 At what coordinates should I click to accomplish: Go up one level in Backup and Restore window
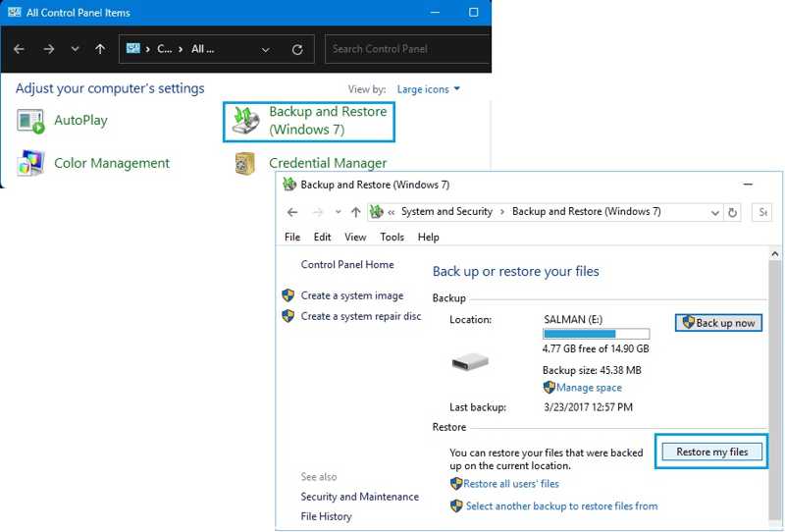pyautogui.click(x=355, y=212)
